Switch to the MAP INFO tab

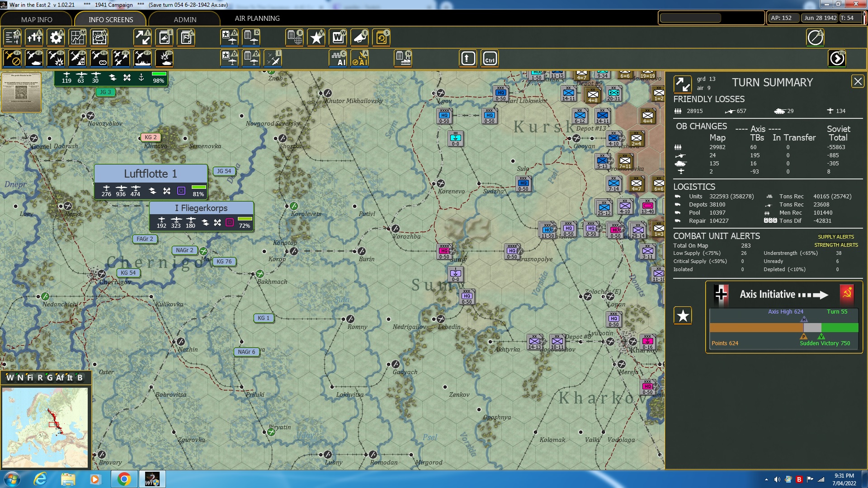click(x=37, y=19)
